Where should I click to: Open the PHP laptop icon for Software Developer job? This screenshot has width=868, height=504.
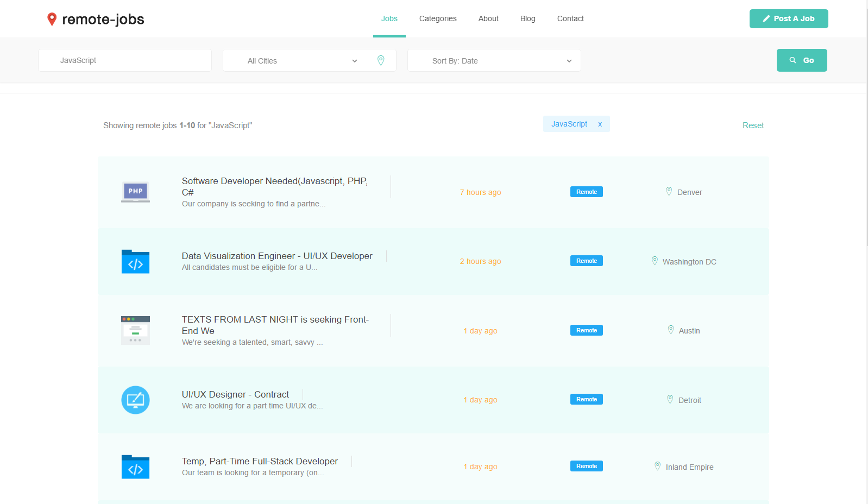click(135, 192)
